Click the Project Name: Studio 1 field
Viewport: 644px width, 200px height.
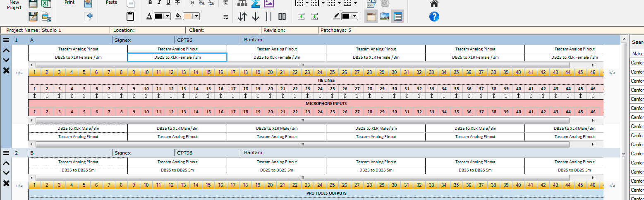55,30
